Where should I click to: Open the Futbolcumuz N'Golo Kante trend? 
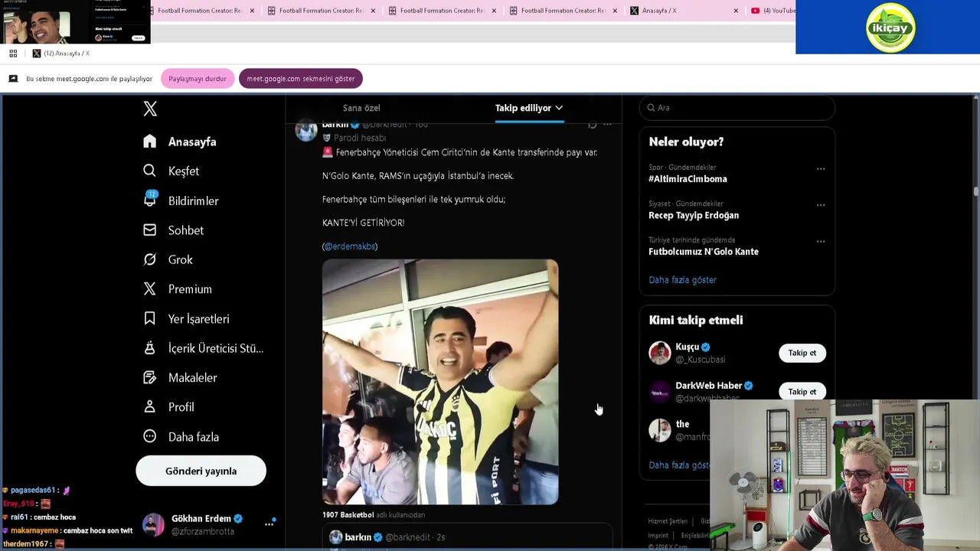[704, 252]
